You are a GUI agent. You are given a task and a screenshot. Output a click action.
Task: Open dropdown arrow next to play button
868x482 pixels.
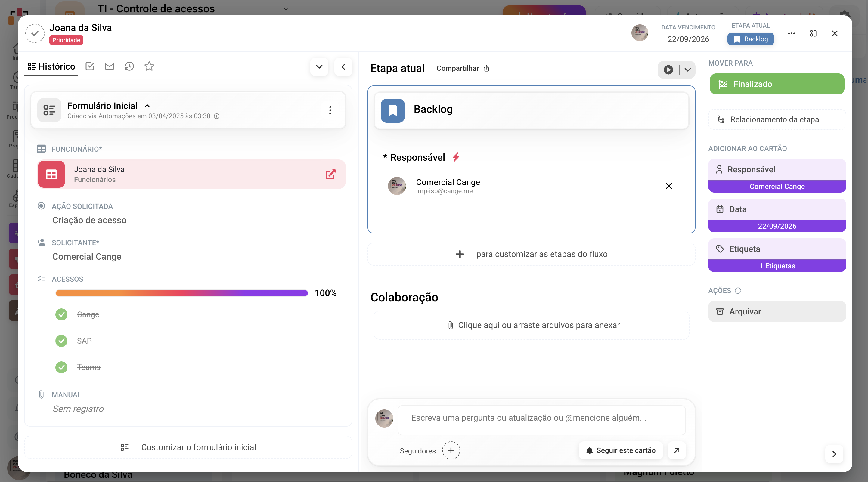(x=688, y=70)
